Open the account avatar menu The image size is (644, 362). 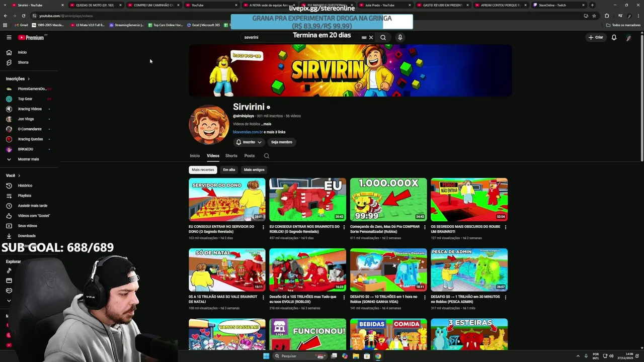(x=628, y=37)
